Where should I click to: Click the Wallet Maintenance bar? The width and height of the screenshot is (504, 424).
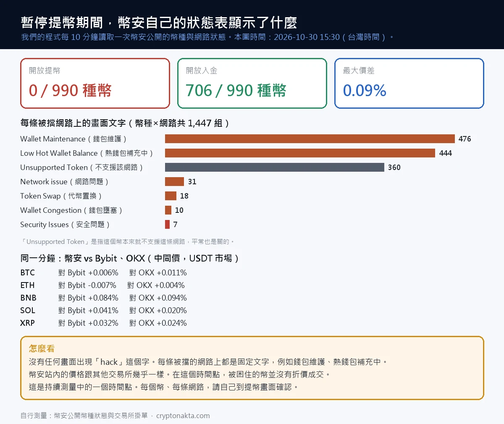[x=310, y=139]
